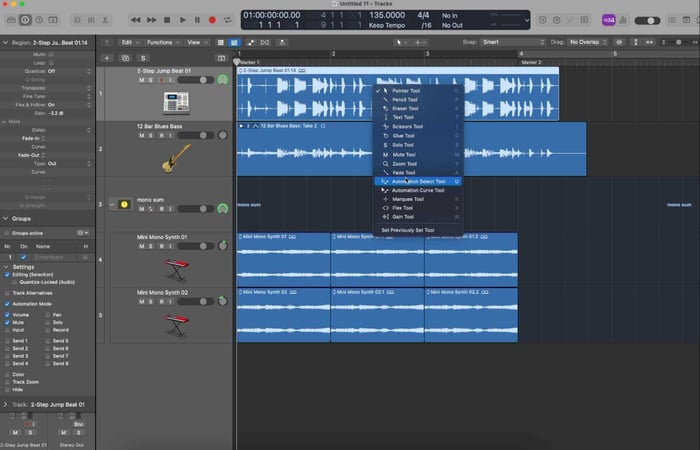Screen dimensions: 700x450
Task: Click the Flex show/hide button
Action: pos(265,42)
